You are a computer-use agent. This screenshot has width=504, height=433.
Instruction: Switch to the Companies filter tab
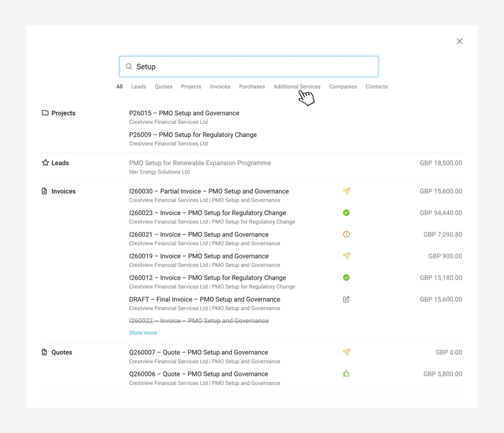pos(343,87)
